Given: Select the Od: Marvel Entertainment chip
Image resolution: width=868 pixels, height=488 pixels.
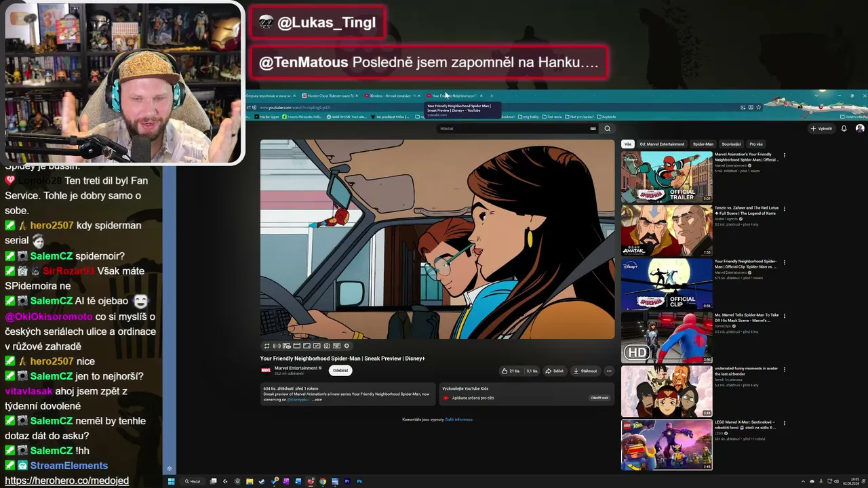Looking at the screenshot, I should pos(662,144).
